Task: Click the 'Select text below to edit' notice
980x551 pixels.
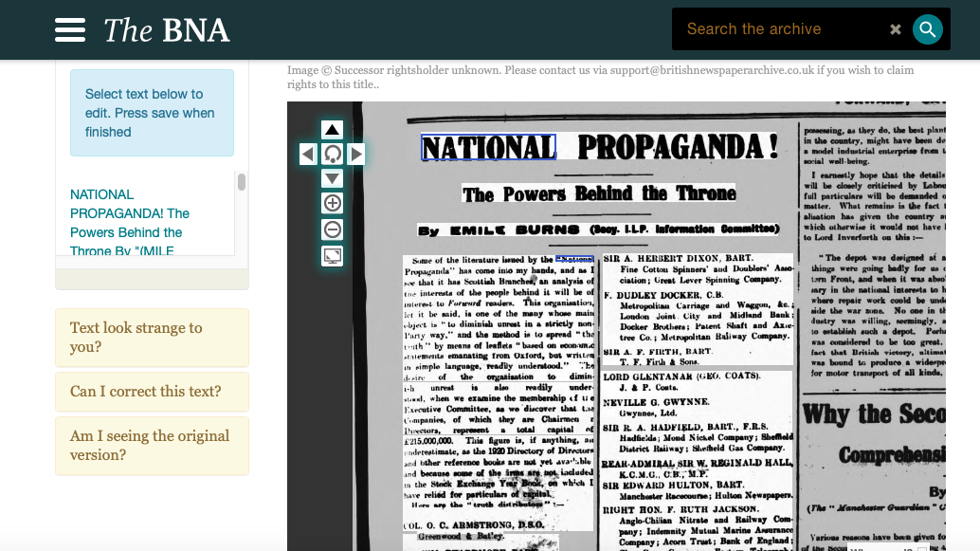Action: [x=152, y=113]
